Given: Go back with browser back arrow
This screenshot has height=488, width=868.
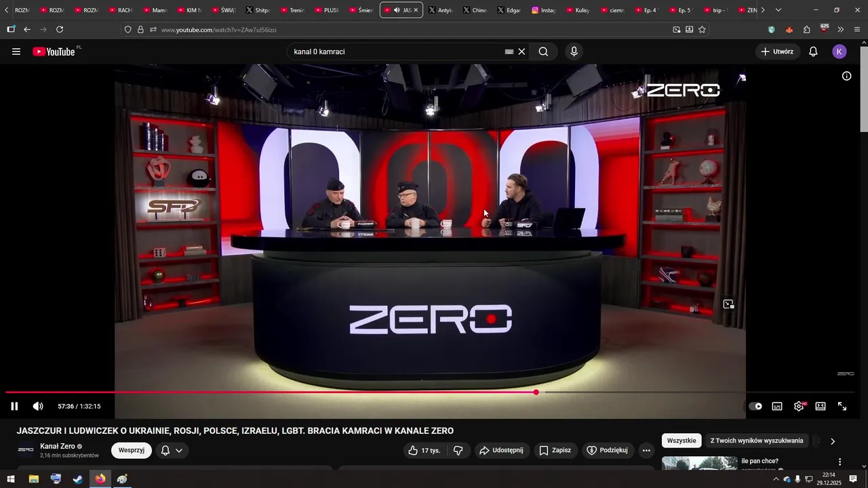Looking at the screenshot, I should [x=27, y=30].
